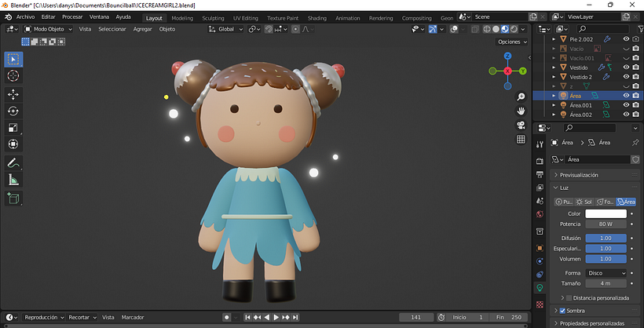644x328 pixels.
Task: Switch to the Sculpting workspace tab
Action: [213, 18]
